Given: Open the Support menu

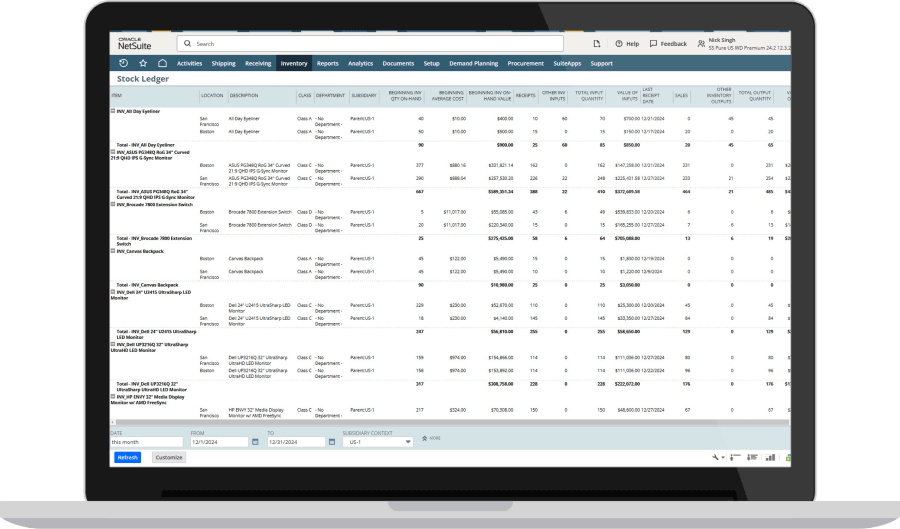Looking at the screenshot, I should point(602,64).
